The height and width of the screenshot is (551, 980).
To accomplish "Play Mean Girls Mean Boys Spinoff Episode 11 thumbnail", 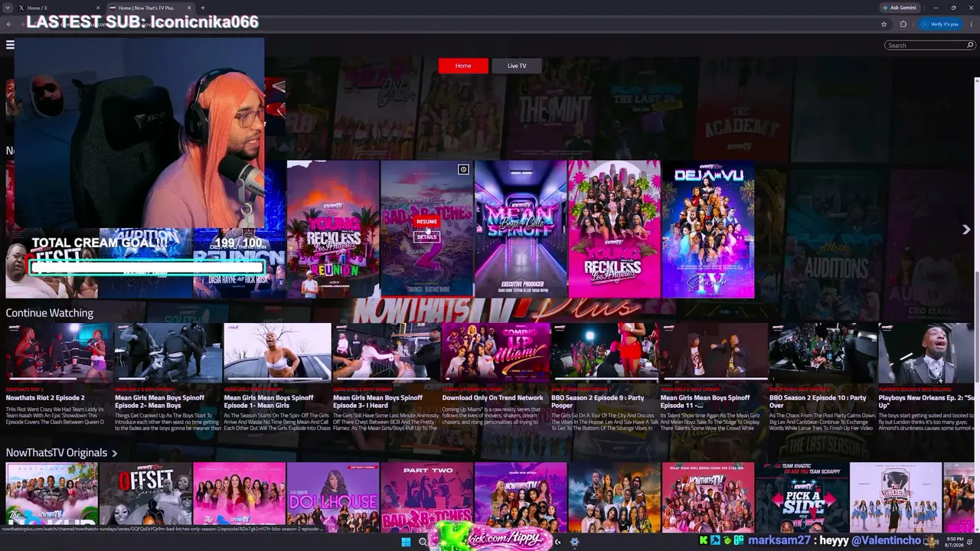I will (x=714, y=352).
